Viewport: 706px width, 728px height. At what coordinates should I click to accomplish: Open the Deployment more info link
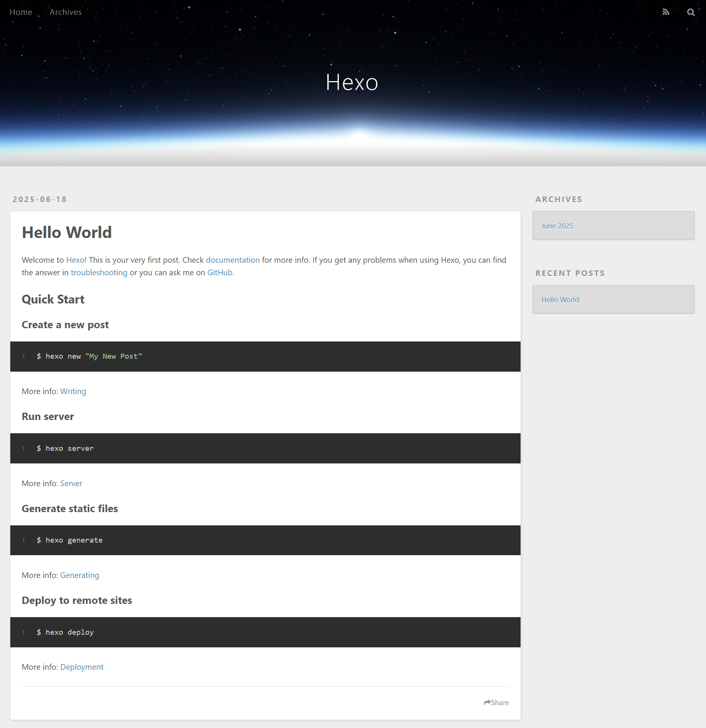(x=82, y=667)
